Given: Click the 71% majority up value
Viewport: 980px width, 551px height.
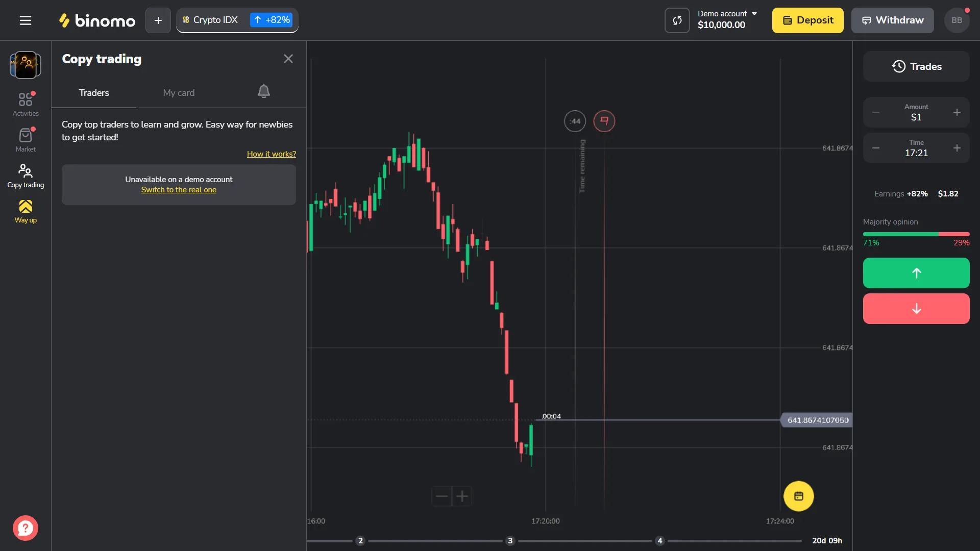Looking at the screenshot, I should (871, 243).
